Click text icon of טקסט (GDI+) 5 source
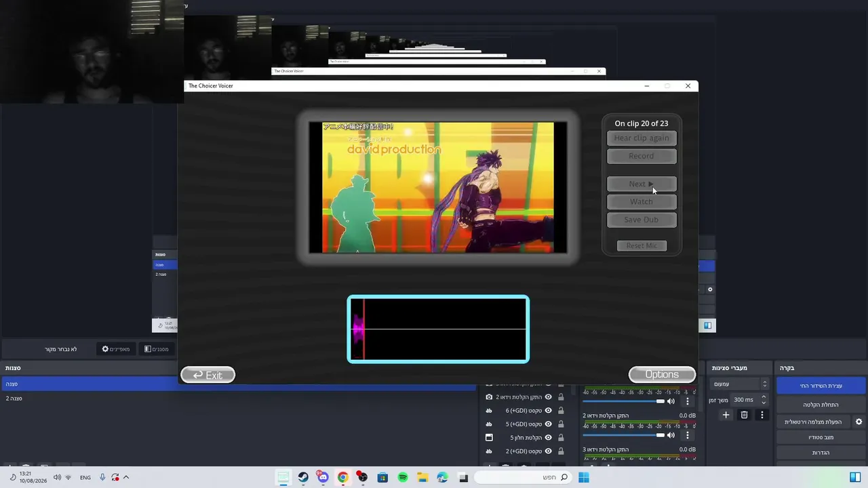Screen dimensions: 868x488 pos(489,424)
